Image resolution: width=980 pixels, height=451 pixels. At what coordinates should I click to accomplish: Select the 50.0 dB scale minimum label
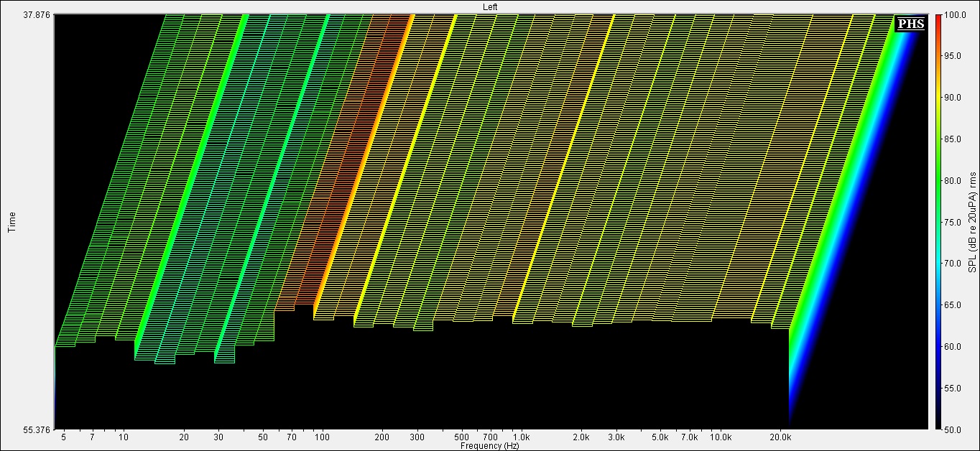point(953,429)
